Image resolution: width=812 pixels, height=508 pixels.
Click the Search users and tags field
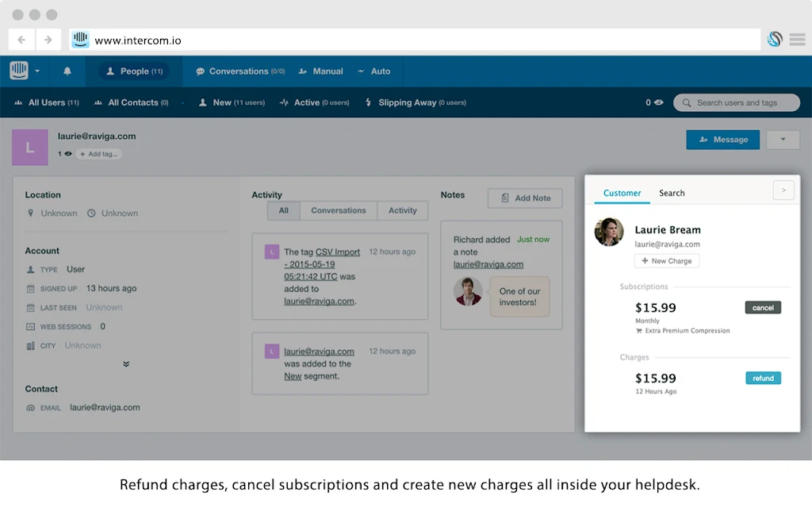pos(737,102)
